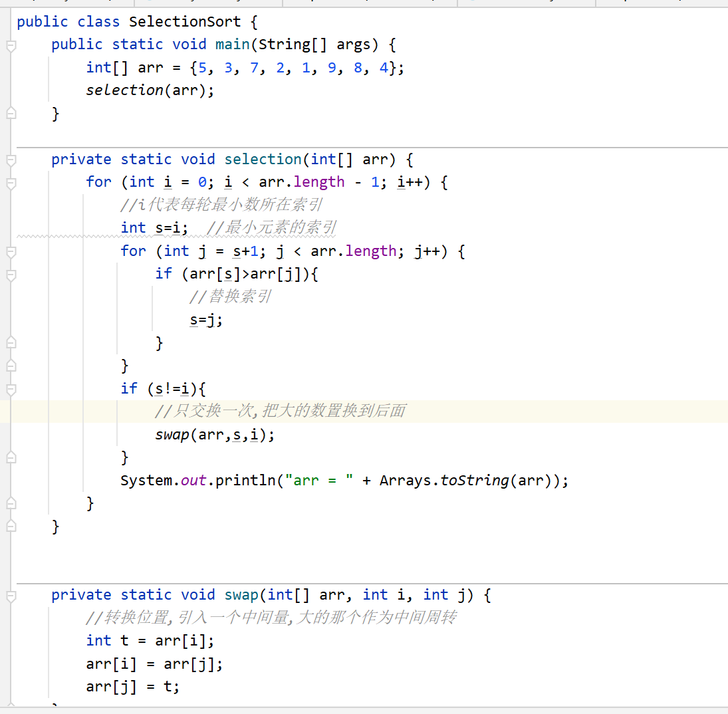Screen dimensions: 728x714
Task: Collapse the main method fold marker
Action: [x=11, y=45]
